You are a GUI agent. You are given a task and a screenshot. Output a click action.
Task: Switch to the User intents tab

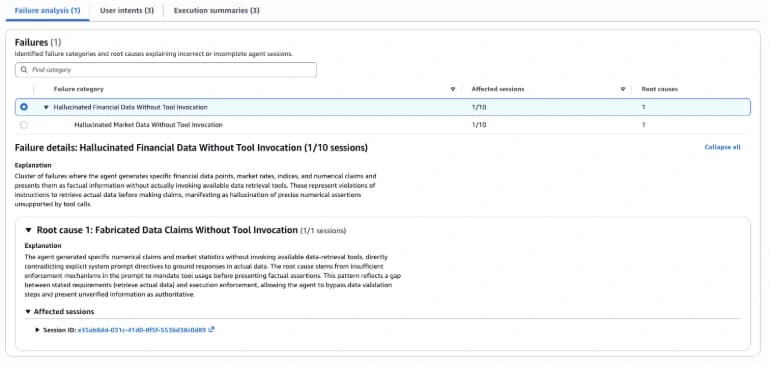coord(127,10)
